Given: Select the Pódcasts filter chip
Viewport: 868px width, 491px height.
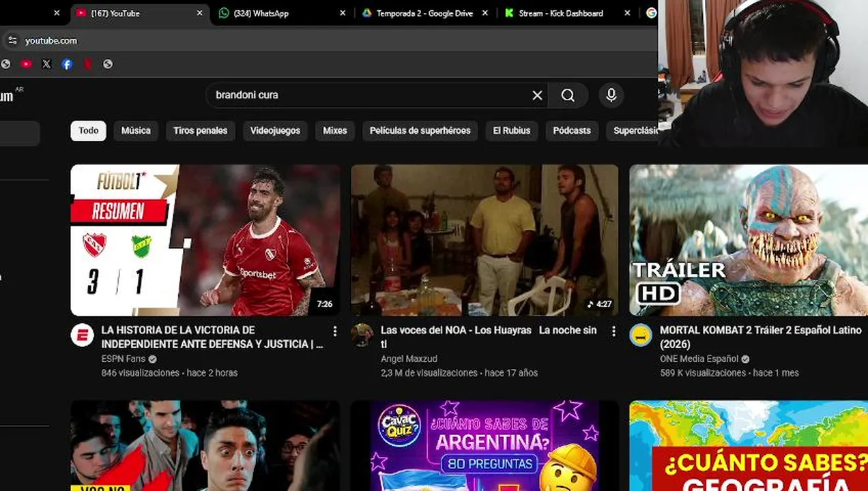Looking at the screenshot, I should tap(572, 130).
